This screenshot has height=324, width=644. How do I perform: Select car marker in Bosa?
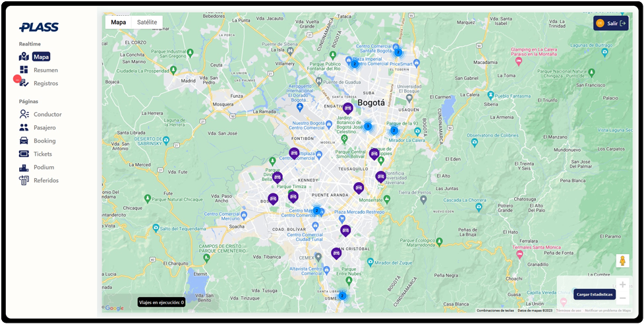[273, 199]
